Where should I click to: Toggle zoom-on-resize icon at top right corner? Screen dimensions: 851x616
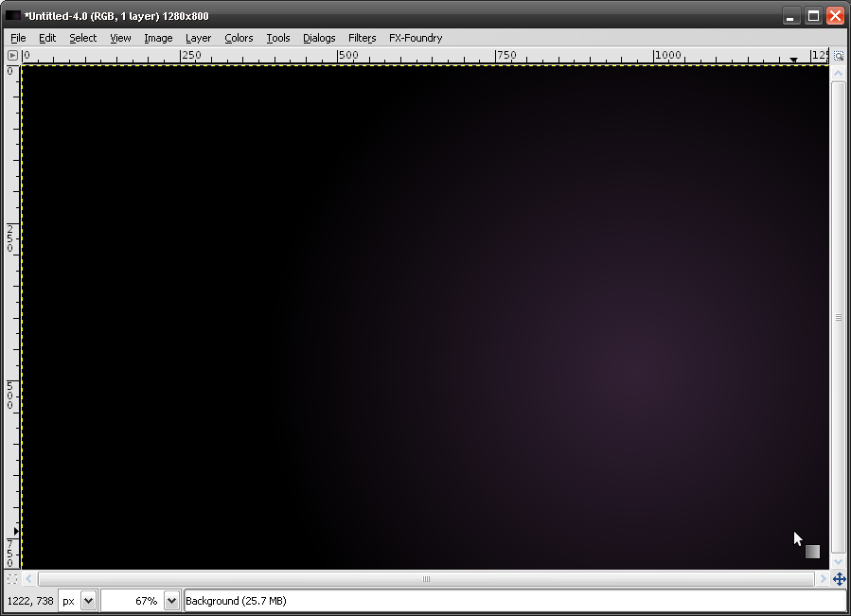[x=839, y=56]
